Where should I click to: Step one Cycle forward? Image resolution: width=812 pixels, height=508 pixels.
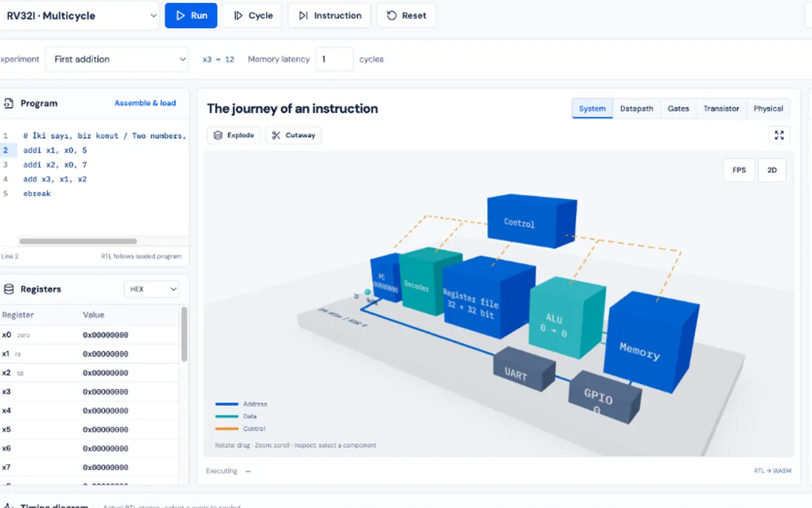[253, 16]
